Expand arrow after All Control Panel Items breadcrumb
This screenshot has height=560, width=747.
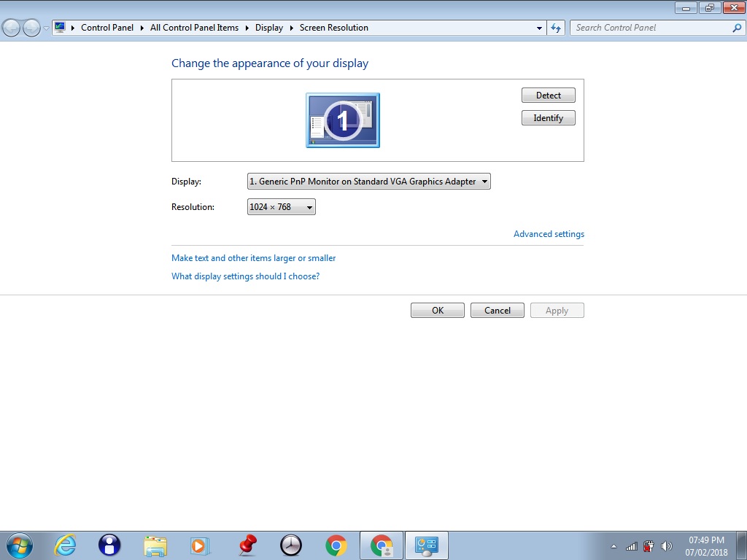[247, 28]
